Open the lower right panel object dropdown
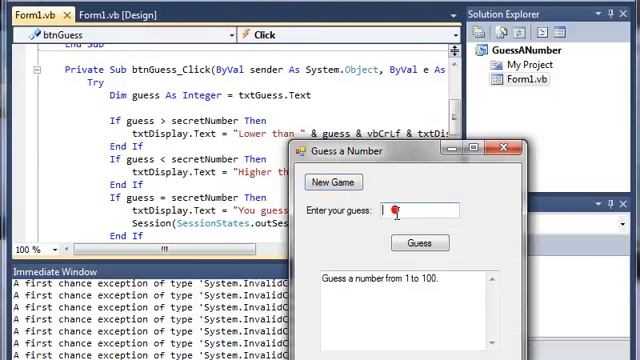This screenshot has width=640, height=360. [x=622, y=224]
